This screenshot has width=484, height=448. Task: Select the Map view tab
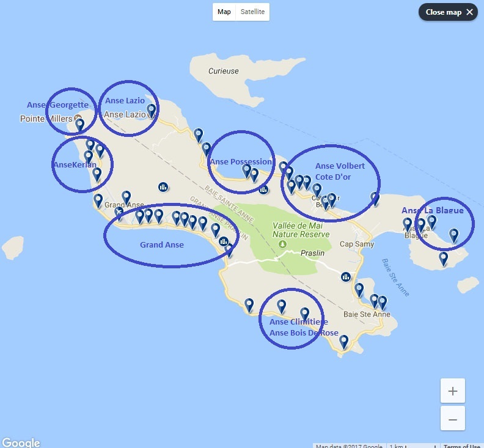pos(224,12)
